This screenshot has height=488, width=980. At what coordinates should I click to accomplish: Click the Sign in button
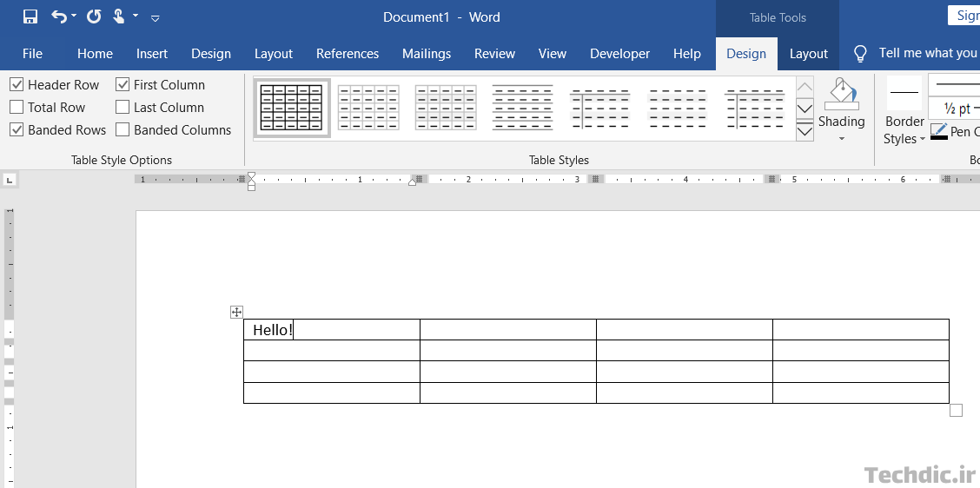pos(964,16)
